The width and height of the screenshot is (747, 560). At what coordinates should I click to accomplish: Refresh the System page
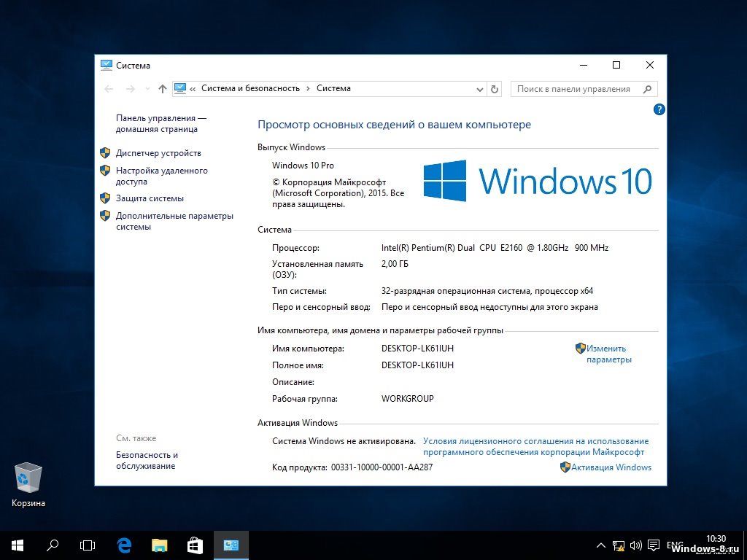[495, 89]
